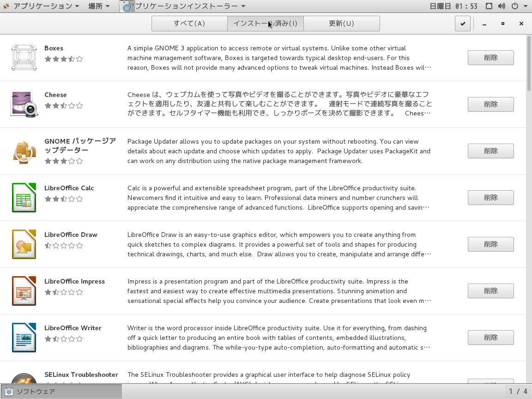
Task: Click the アプリケーション menu logo icon
Action: click(6, 6)
